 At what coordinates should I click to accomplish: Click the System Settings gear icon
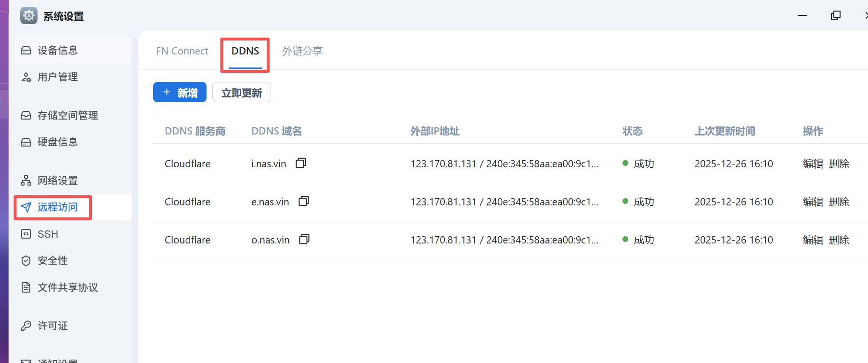coord(29,15)
